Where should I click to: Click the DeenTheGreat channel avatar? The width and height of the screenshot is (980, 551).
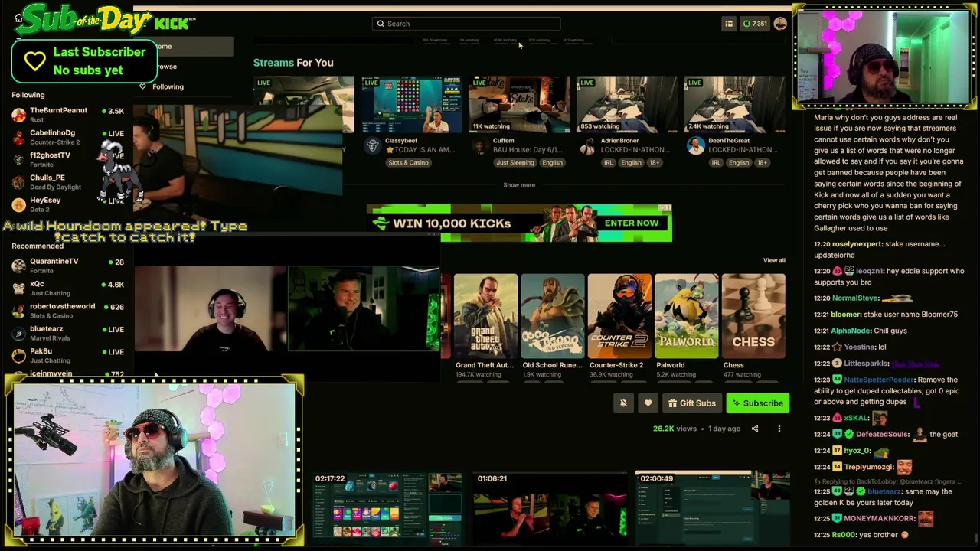click(695, 145)
